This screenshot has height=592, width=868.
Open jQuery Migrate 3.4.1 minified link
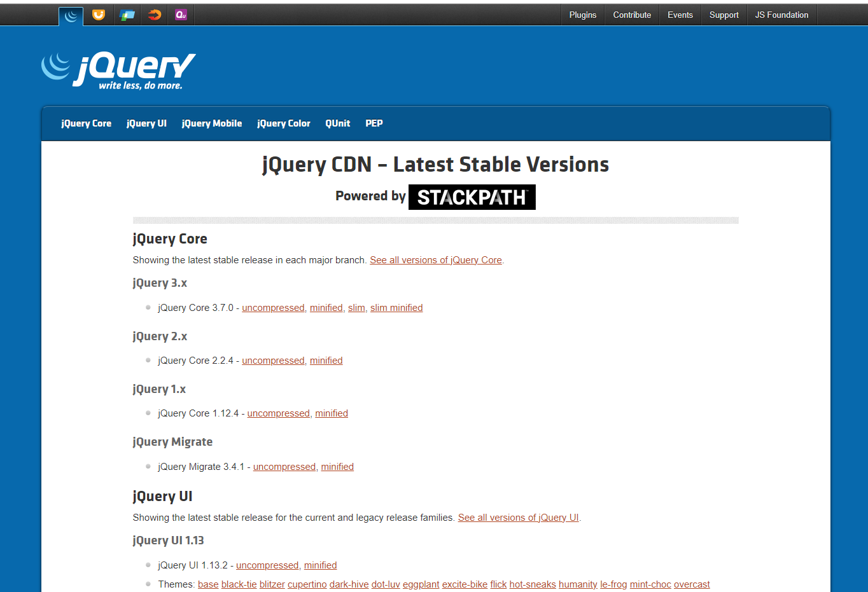tap(337, 467)
